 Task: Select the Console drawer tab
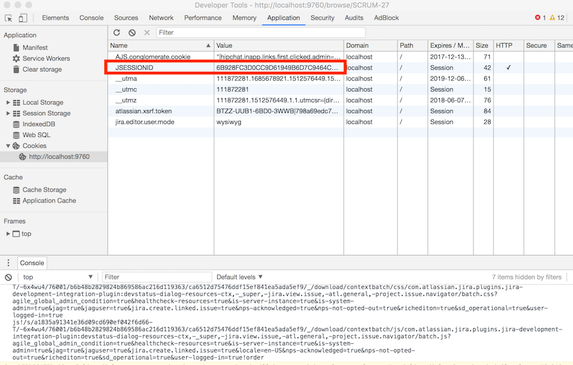[x=32, y=263]
